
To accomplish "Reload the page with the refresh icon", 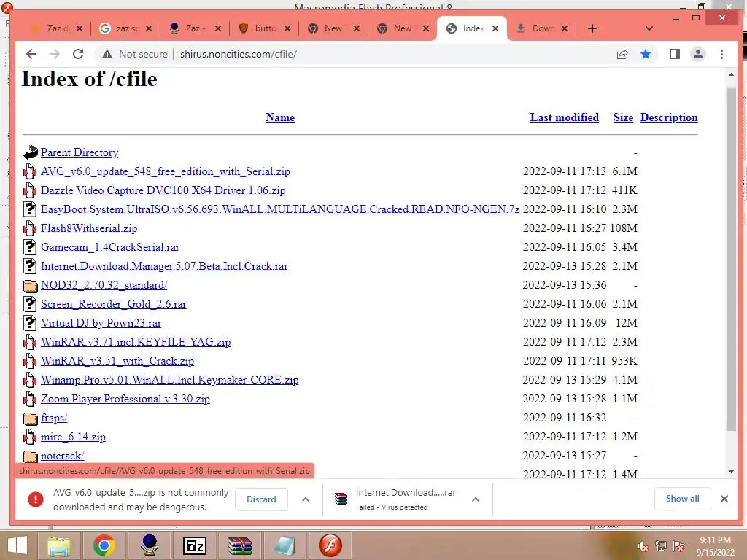I will (78, 54).
